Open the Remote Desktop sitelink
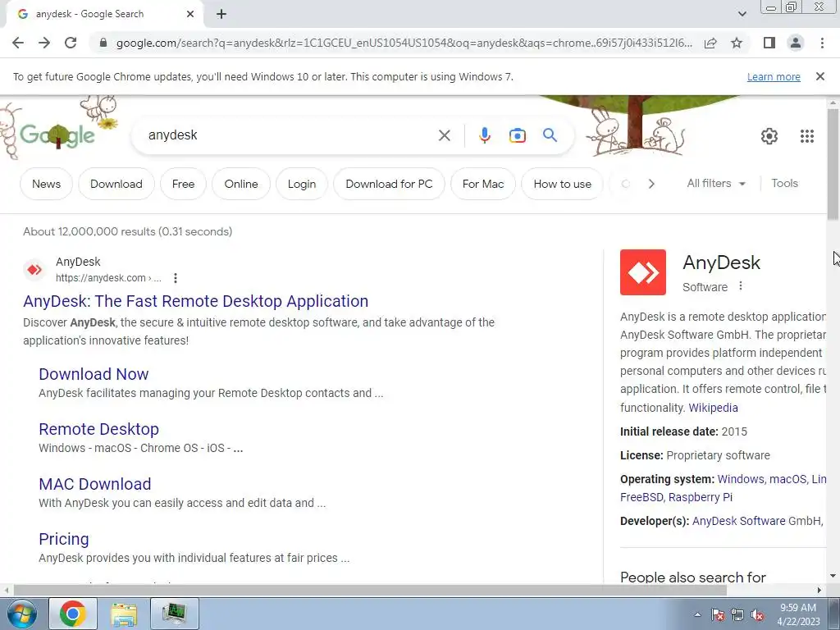Screen dimensions: 840x630 point(98,429)
